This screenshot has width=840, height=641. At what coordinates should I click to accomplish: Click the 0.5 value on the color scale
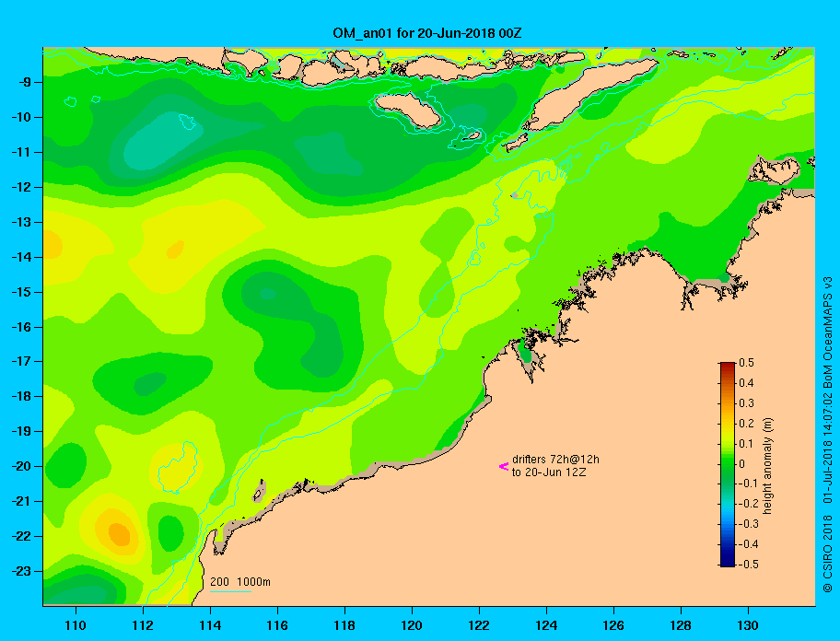point(746,363)
